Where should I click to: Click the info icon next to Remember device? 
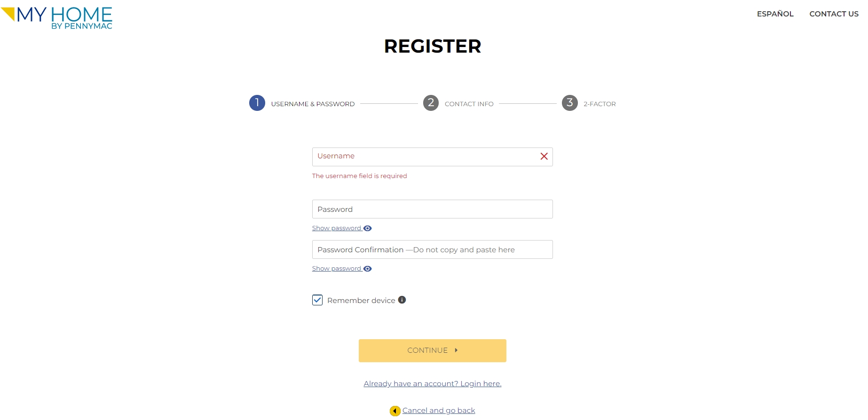402,300
